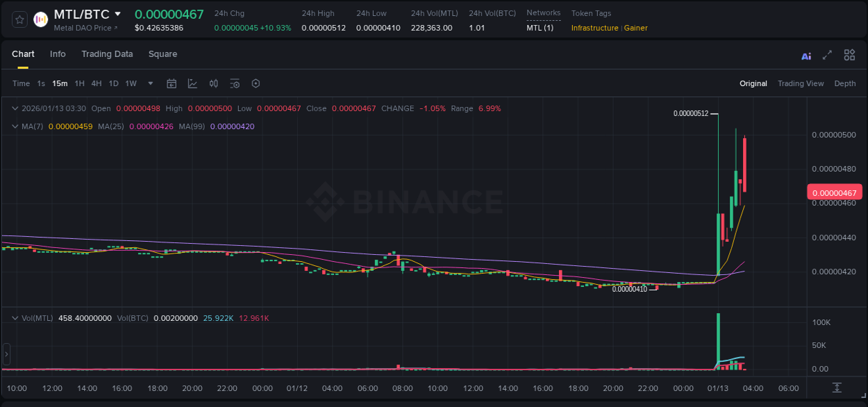Open the date-range calendar picker
This screenshot has height=407, width=868.
[x=172, y=83]
